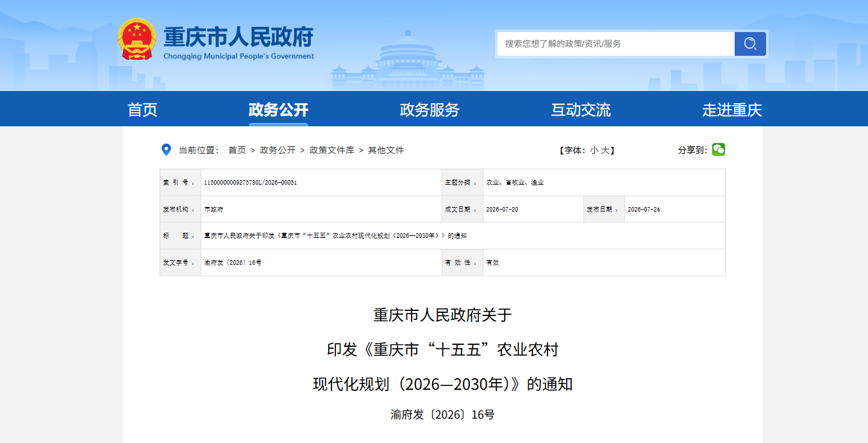Go to 其他文件 in the breadcrumb
The height and width of the screenshot is (443, 868).
point(386,150)
